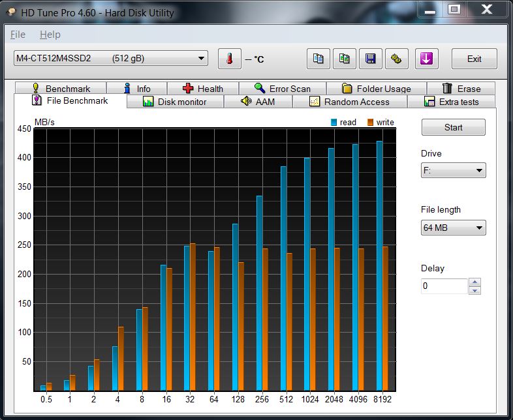Click the copy text to clipboard icon
The image size is (513, 420).
point(318,59)
